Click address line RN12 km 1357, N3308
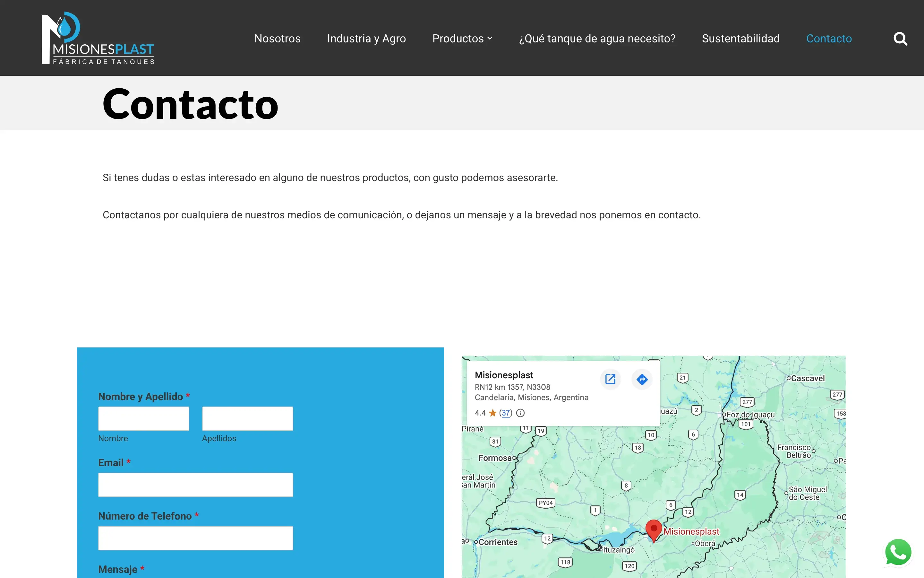Screen dimensions: 924x578 pyautogui.click(x=512, y=387)
